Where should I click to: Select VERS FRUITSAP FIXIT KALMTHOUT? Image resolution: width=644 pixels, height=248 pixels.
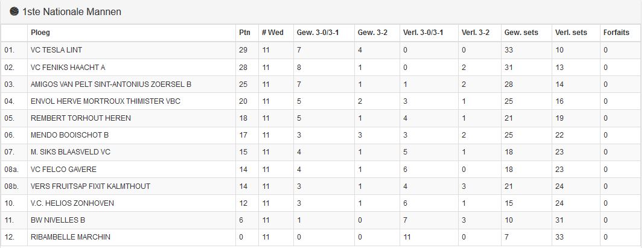91,186
